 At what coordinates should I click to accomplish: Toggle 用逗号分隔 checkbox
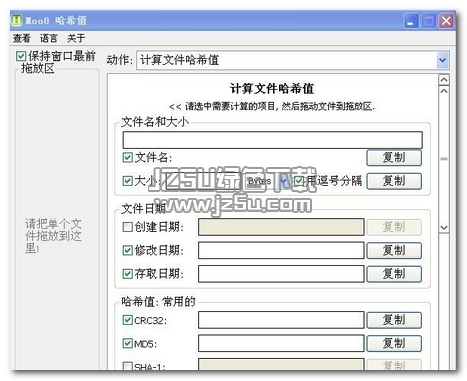tap(298, 181)
